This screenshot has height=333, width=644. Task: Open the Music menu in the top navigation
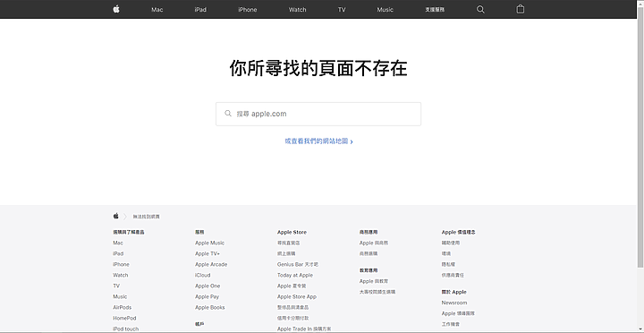(x=385, y=10)
